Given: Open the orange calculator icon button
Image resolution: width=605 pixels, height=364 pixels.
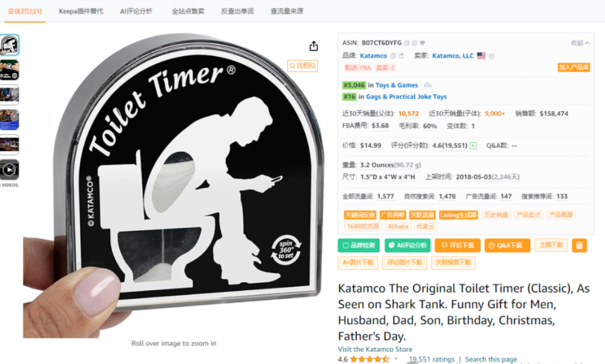Looking at the screenshot, I should pyautogui.click(x=579, y=246).
